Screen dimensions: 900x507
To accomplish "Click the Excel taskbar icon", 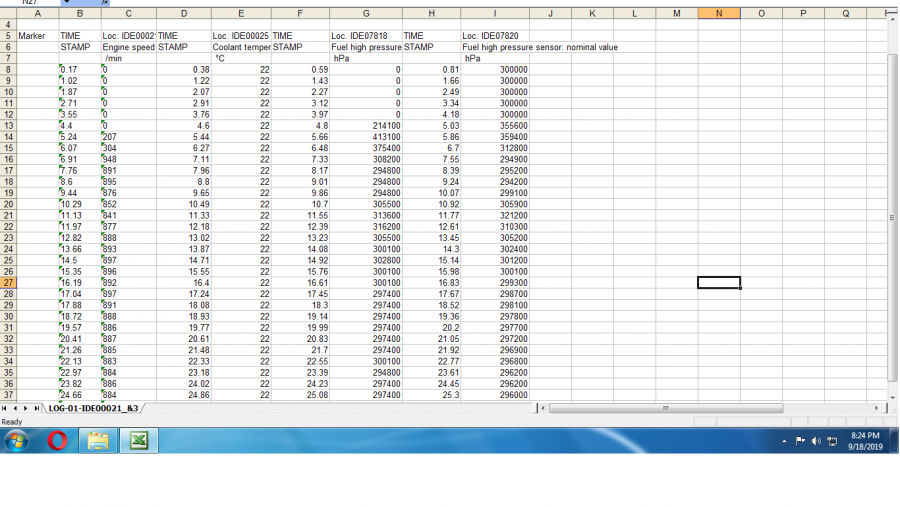I will [x=138, y=441].
